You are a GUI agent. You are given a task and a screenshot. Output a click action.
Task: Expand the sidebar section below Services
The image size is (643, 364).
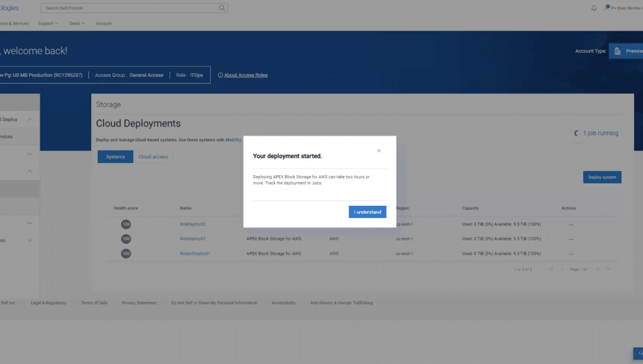(x=30, y=154)
